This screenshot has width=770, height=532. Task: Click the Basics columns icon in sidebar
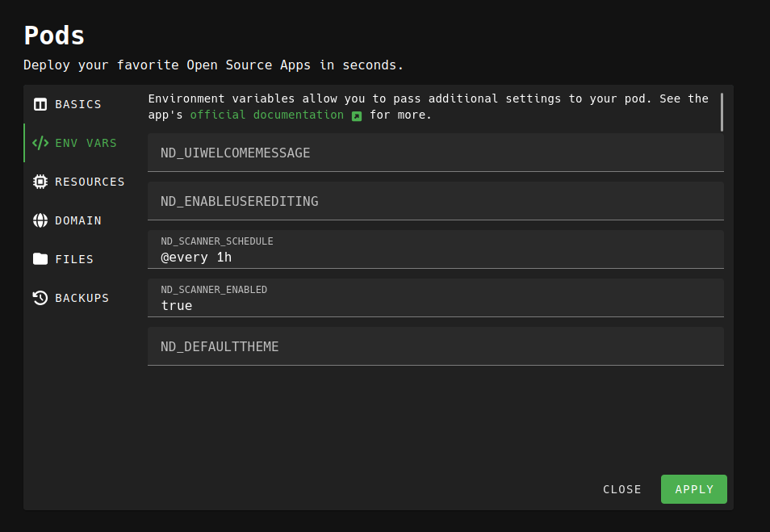tap(40, 104)
